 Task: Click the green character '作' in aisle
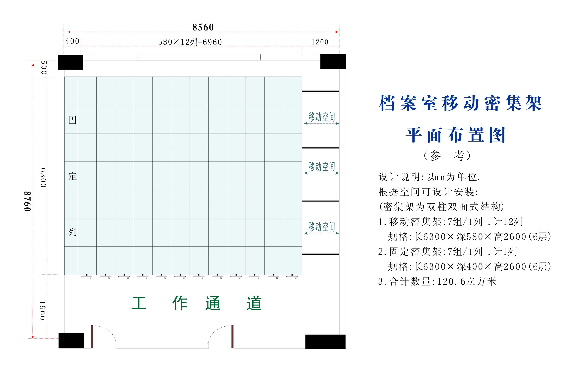[x=180, y=303]
